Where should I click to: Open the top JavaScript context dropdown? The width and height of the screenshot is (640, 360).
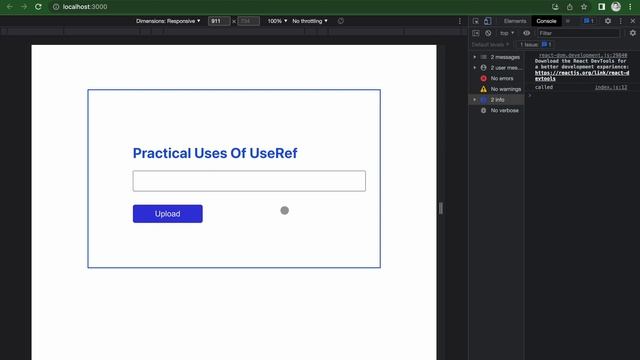[x=507, y=33]
